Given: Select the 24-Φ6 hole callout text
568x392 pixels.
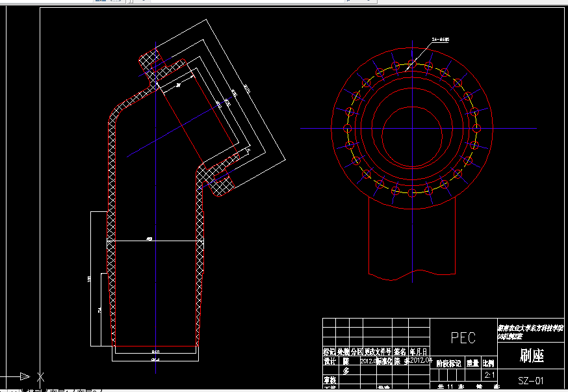Looking at the screenshot, I should [x=440, y=39].
